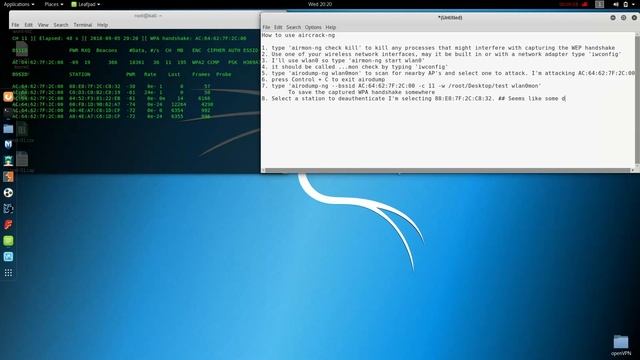Close the Leafpad Untitled window

[634, 18]
